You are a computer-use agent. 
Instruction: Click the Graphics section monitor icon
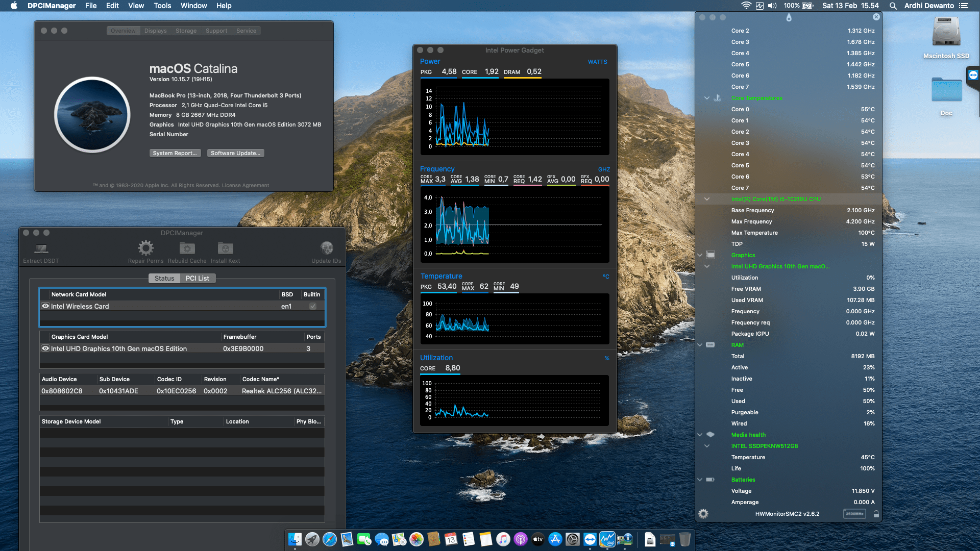coord(710,255)
